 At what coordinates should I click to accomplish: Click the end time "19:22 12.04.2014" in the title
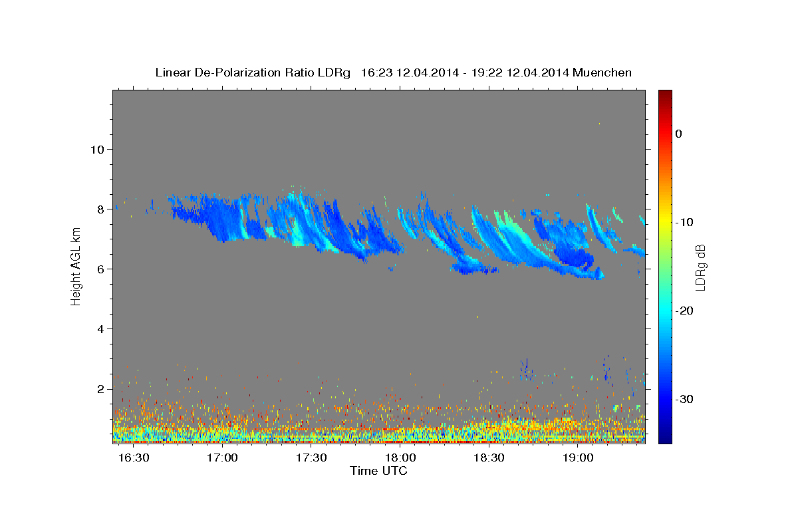click(520, 72)
